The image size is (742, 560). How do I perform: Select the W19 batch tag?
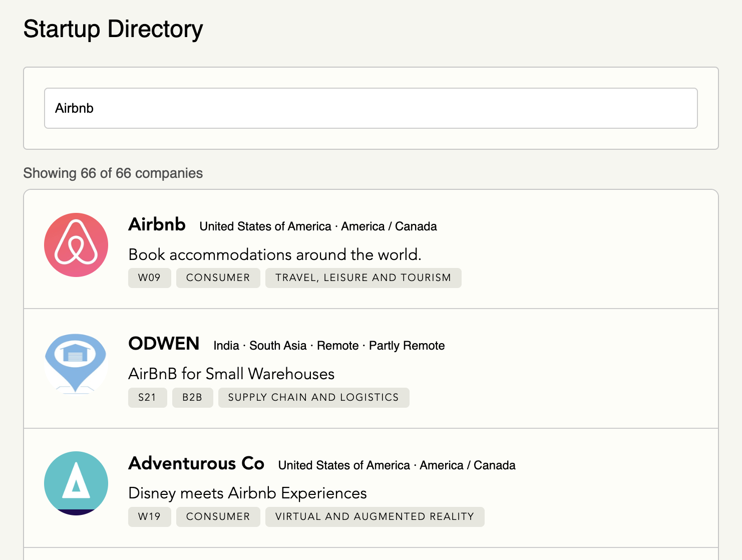(150, 517)
